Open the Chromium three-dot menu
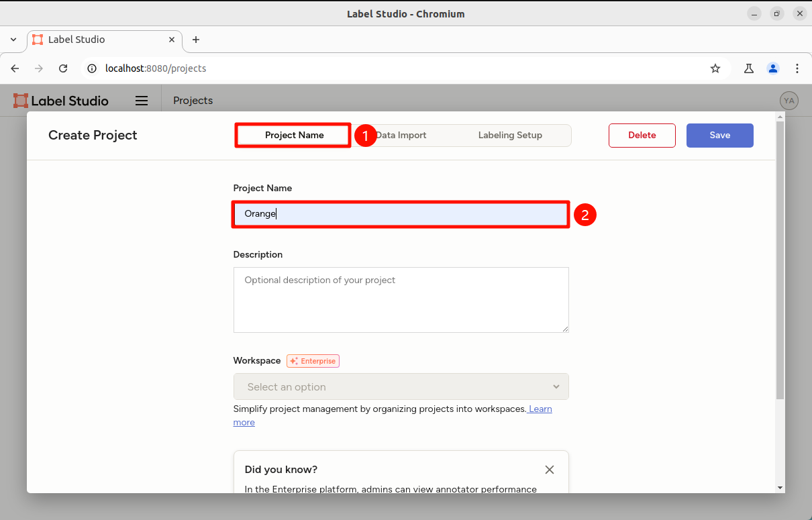Screen dimensions: 812x520 coord(797,68)
